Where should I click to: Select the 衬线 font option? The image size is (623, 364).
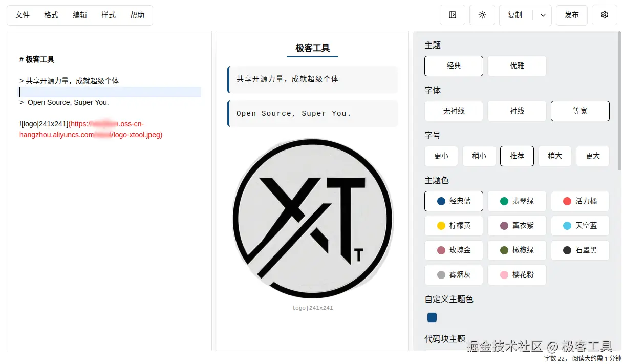517,111
